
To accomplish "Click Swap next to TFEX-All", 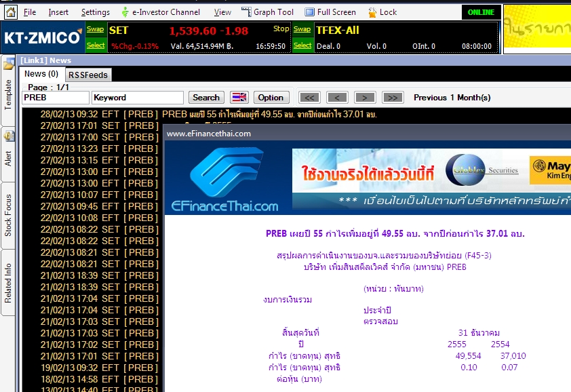I will [x=302, y=29].
